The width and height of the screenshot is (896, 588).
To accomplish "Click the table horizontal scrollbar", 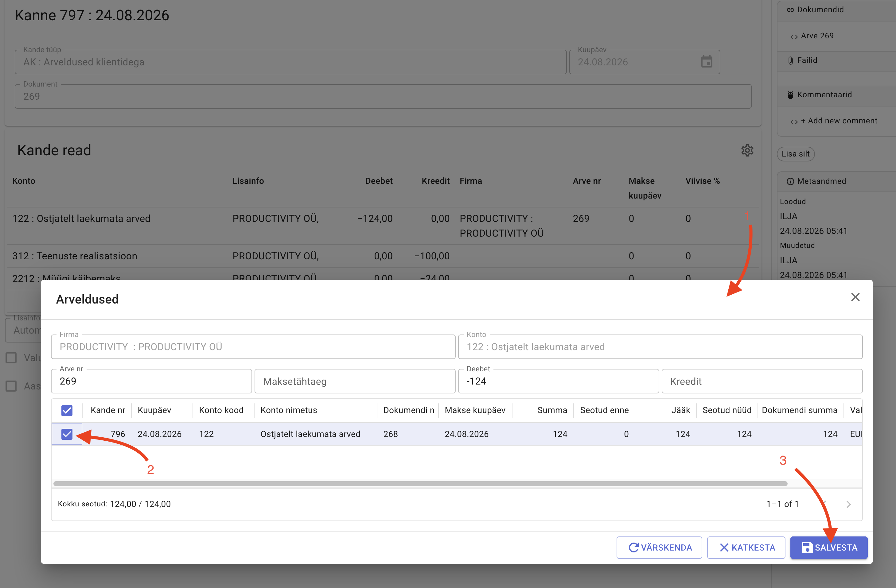I will point(420,483).
